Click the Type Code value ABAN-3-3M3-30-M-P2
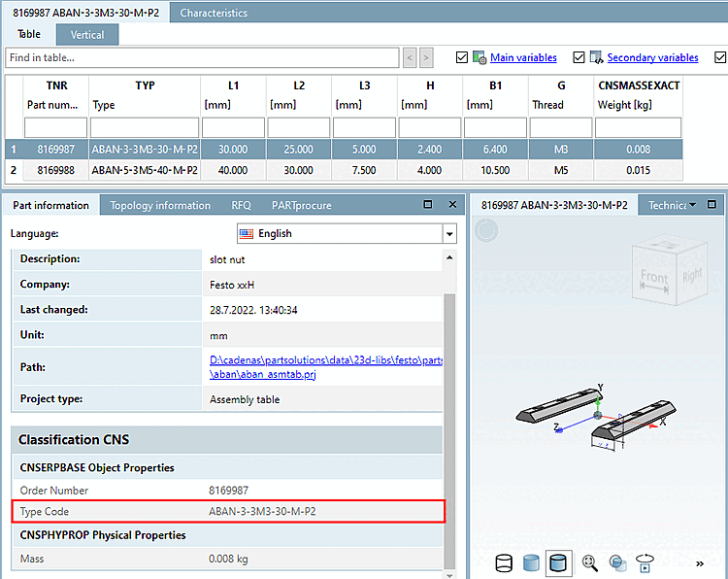The image size is (728, 579). [262, 512]
